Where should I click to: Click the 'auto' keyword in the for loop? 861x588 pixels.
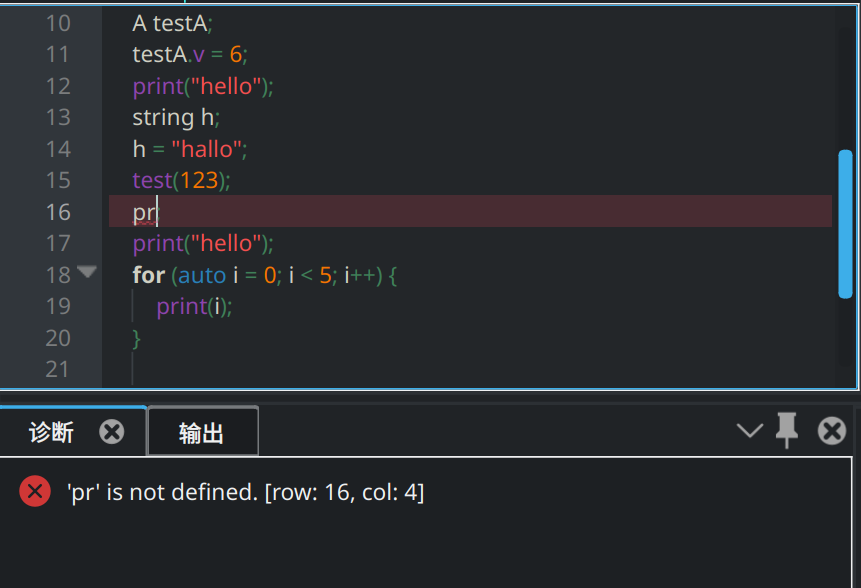[202, 274]
